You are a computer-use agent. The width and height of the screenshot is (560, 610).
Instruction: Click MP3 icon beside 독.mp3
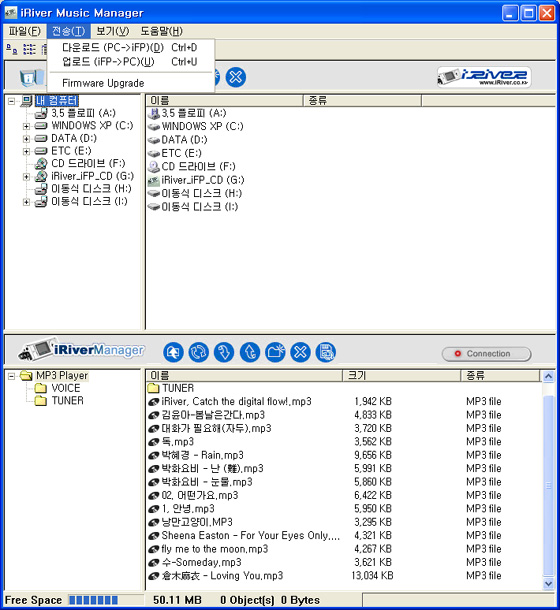pos(154,442)
